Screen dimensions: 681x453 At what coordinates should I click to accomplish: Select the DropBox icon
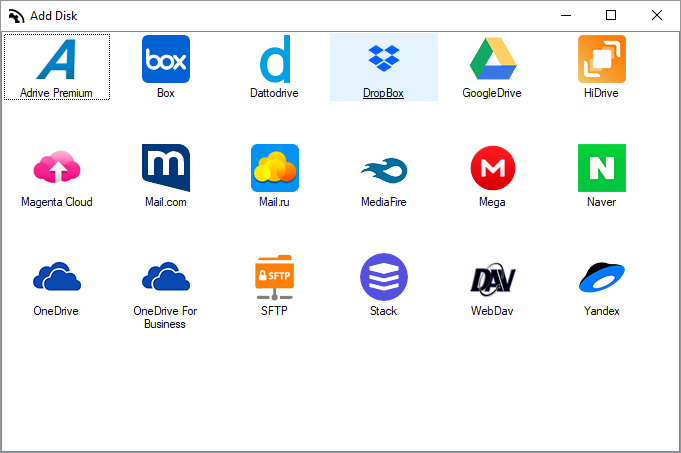(384, 58)
